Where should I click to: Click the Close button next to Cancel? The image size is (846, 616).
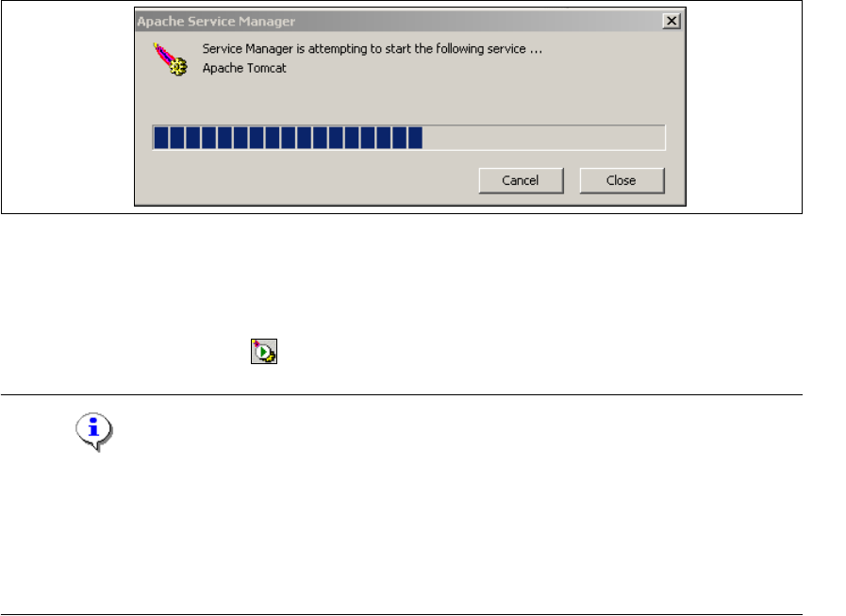pos(622,180)
